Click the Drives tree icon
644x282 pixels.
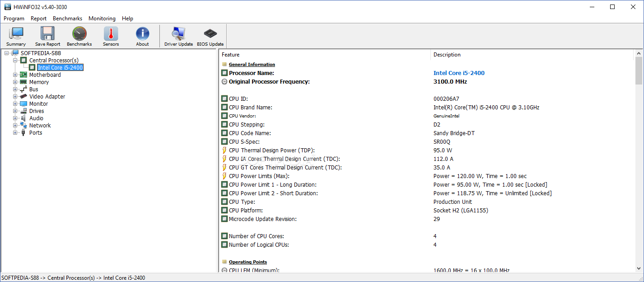(23, 111)
